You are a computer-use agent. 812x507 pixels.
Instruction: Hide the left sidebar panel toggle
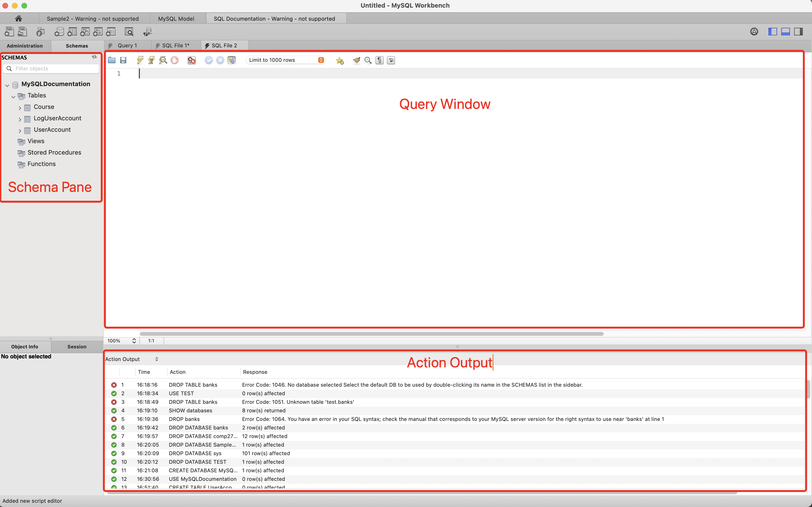[x=773, y=32]
